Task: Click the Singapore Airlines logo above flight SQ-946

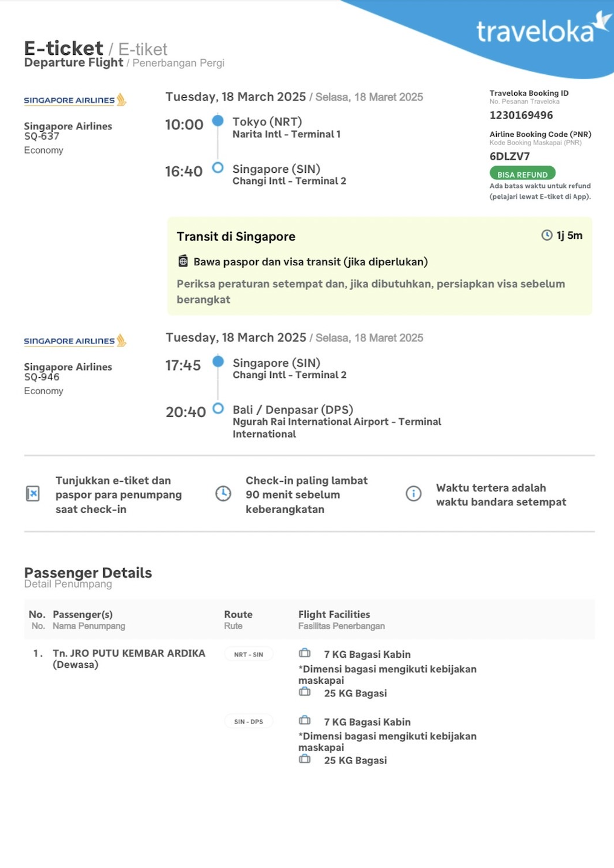Action: (75, 341)
